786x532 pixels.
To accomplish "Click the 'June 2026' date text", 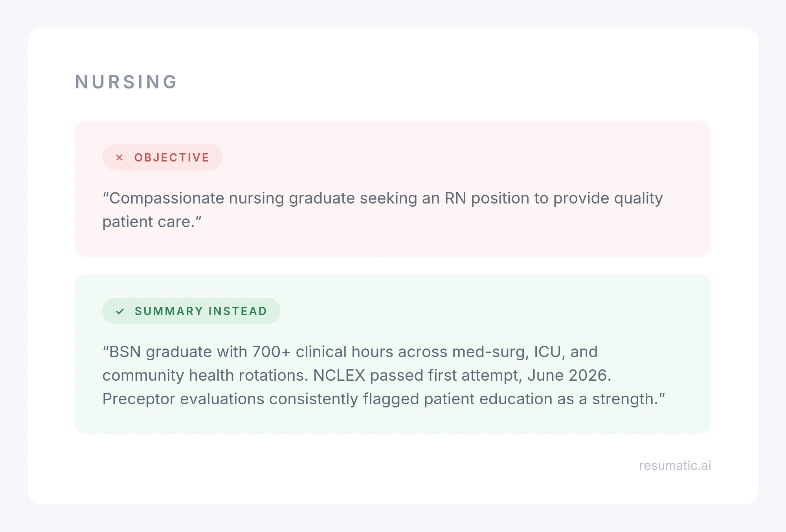I will 569,376.
